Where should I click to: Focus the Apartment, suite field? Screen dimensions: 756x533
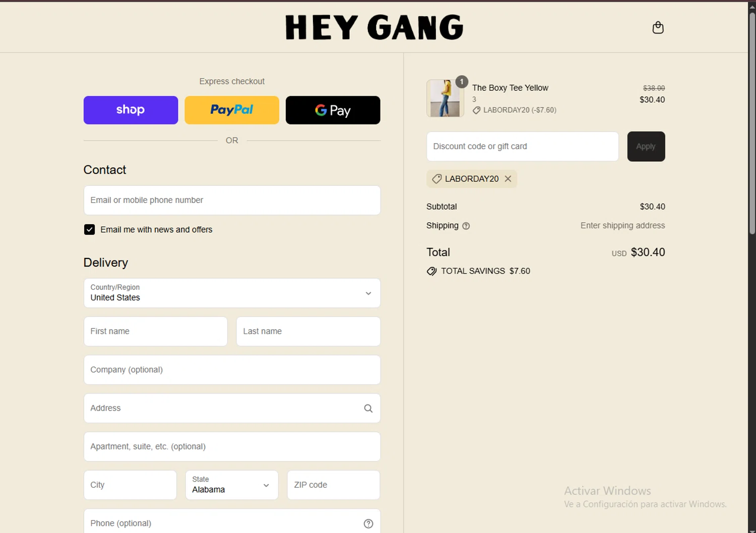232,446
